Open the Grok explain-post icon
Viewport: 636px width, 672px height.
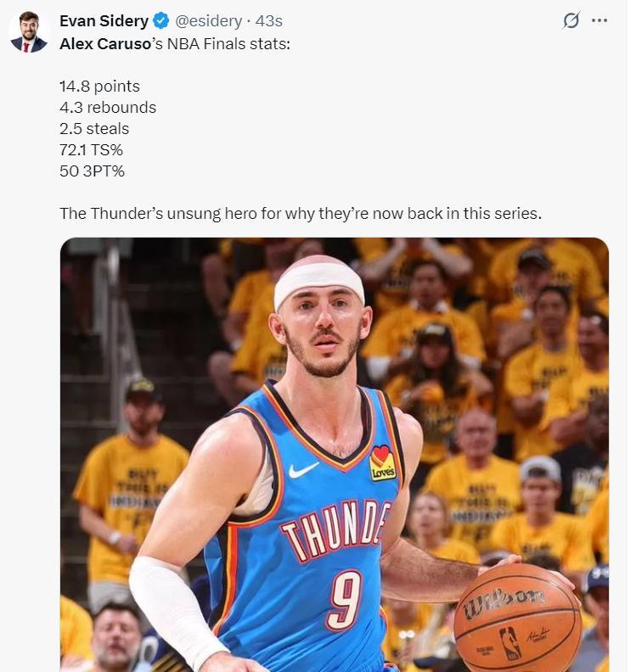click(x=571, y=20)
